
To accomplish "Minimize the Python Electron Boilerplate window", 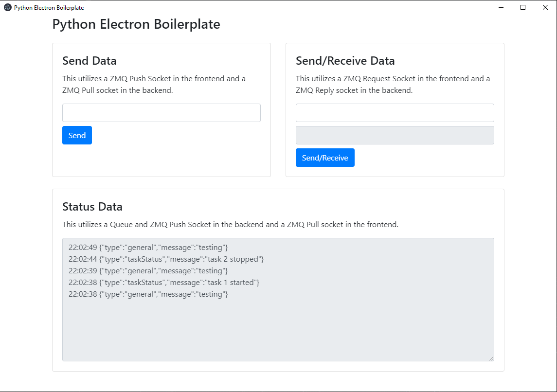I will pos(501,7).
